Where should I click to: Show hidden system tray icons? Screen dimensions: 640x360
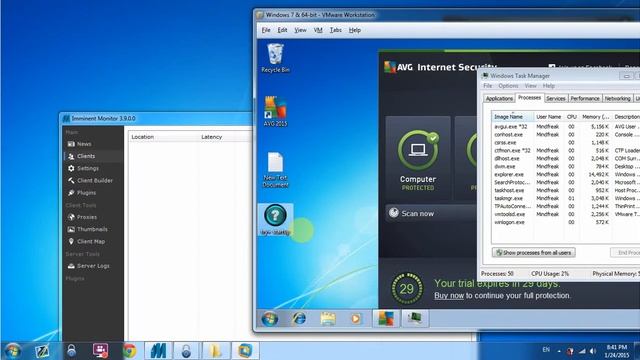tap(559, 351)
